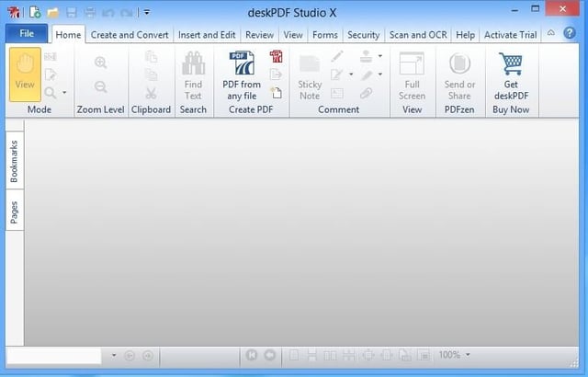Screen dimensions: 588x377
Task: Select single page layout icon in status bar
Action: coord(294,355)
